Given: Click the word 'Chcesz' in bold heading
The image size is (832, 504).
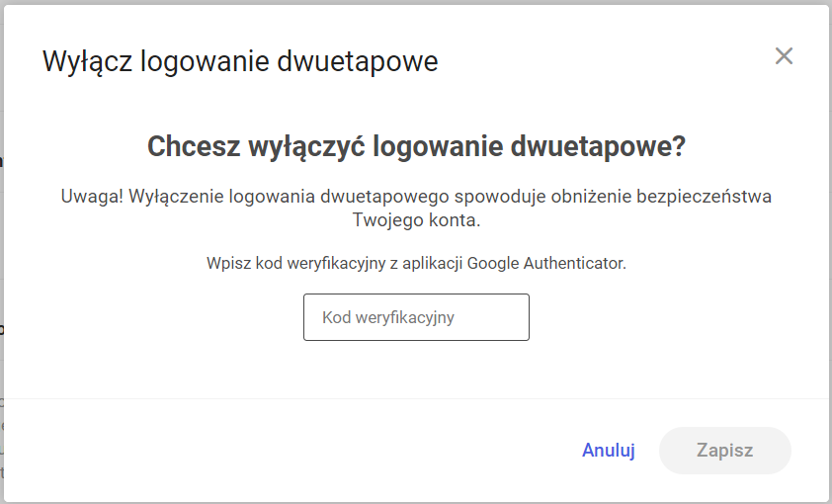Looking at the screenshot, I should (x=194, y=146).
